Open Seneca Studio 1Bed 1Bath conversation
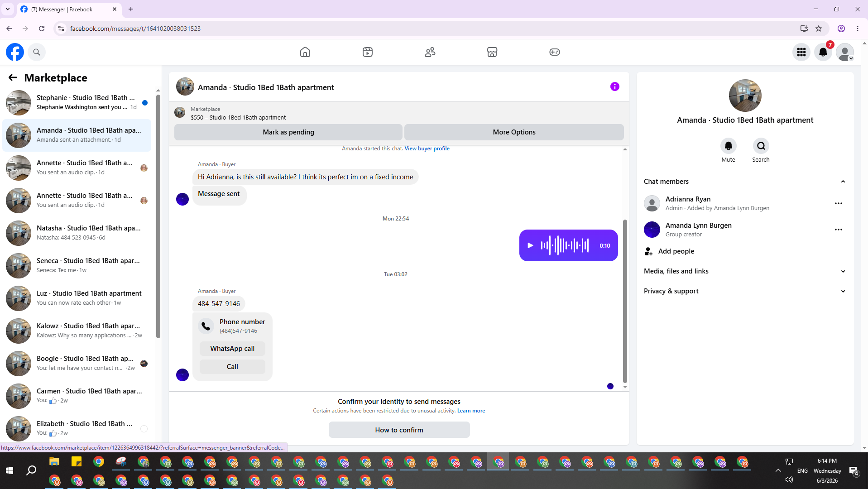 [77, 266]
